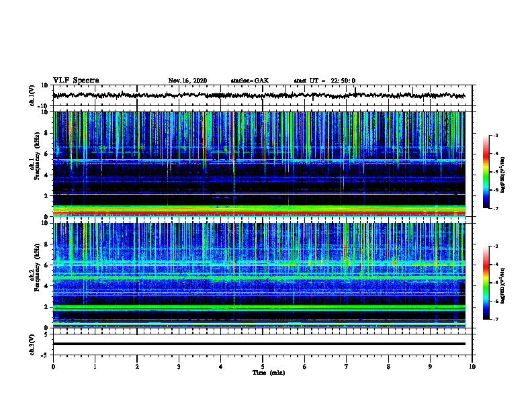Click the ch.2 spectrogram color scale bar
This screenshot has height=411, width=532.
486,283
